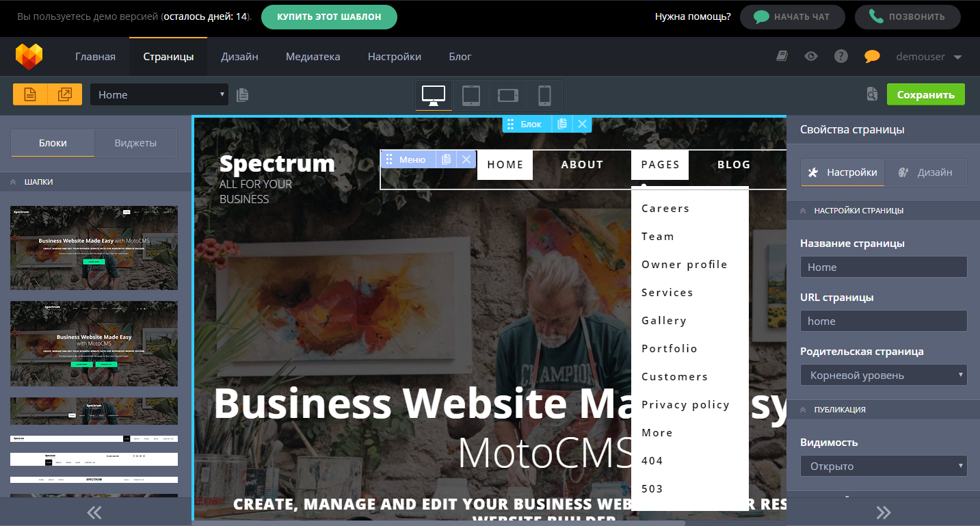Click the green Сохранить button

coord(925,94)
